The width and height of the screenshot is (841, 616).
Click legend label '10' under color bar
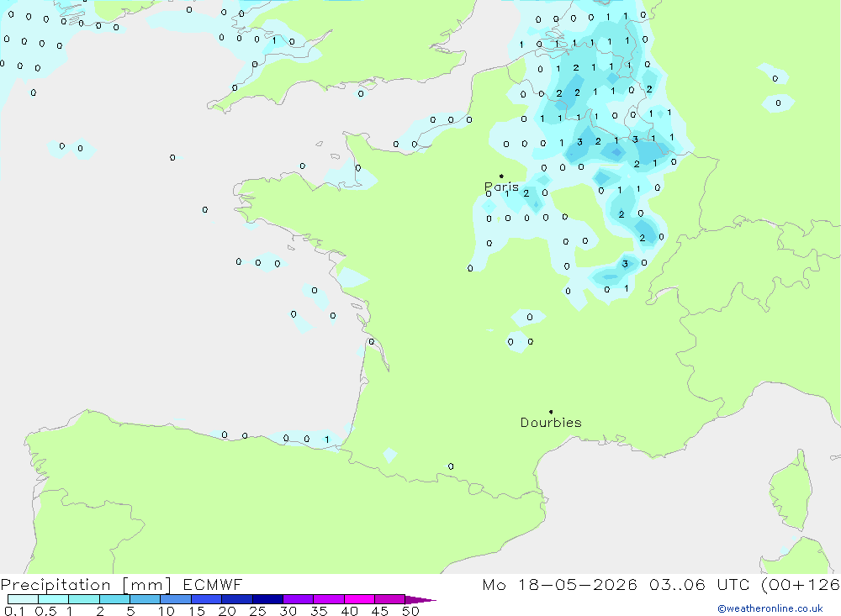(x=167, y=611)
